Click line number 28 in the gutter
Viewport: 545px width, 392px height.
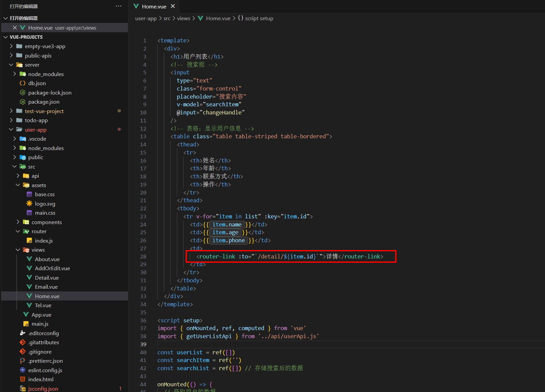click(x=143, y=256)
